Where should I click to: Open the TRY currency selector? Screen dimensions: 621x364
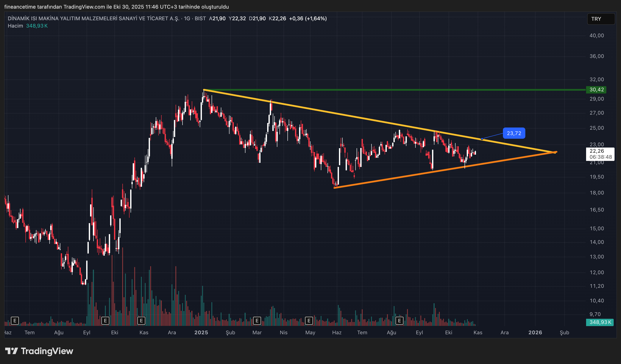coord(601,19)
